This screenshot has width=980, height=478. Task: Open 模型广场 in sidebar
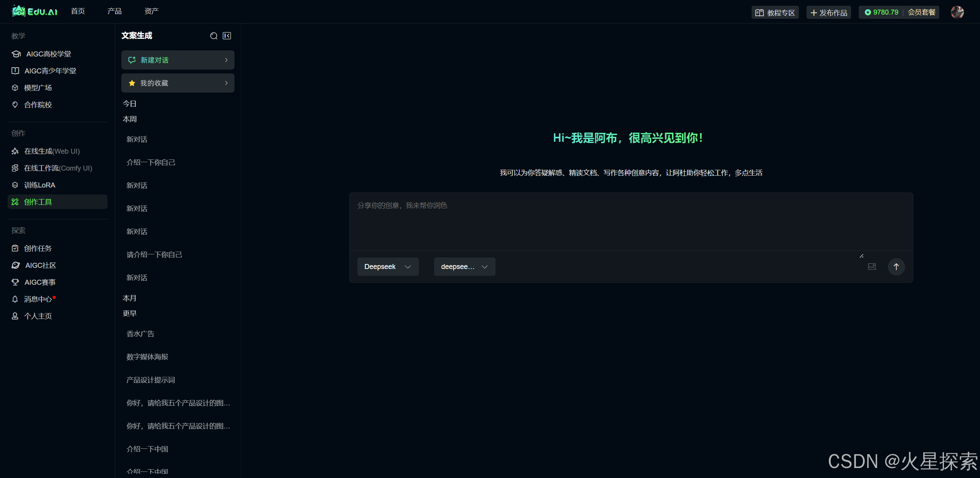pyautogui.click(x=38, y=88)
